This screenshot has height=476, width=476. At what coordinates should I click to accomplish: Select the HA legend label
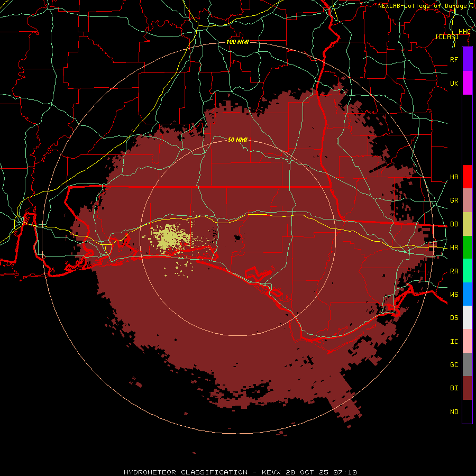click(454, 177)
